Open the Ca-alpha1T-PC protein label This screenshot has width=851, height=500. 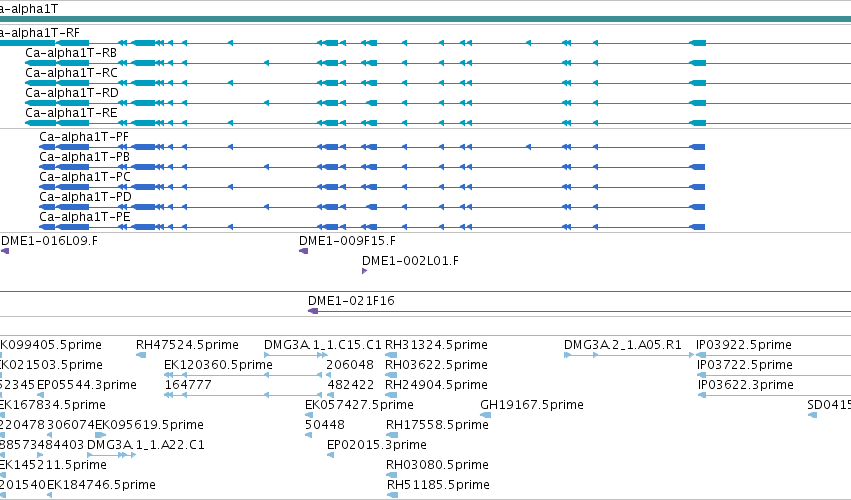click(x=85, y=177)
